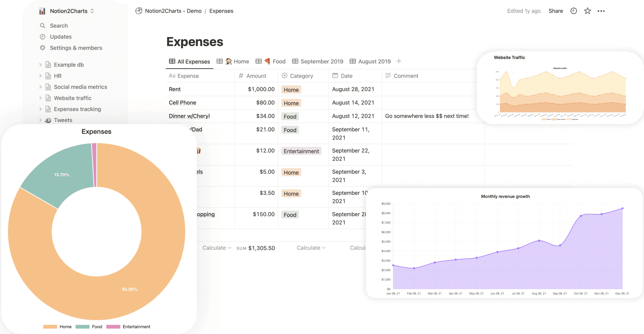This screenshot has width=644, height=334.
Task: Expand Expenses tracking page arrow
Action: pos(40,109)
